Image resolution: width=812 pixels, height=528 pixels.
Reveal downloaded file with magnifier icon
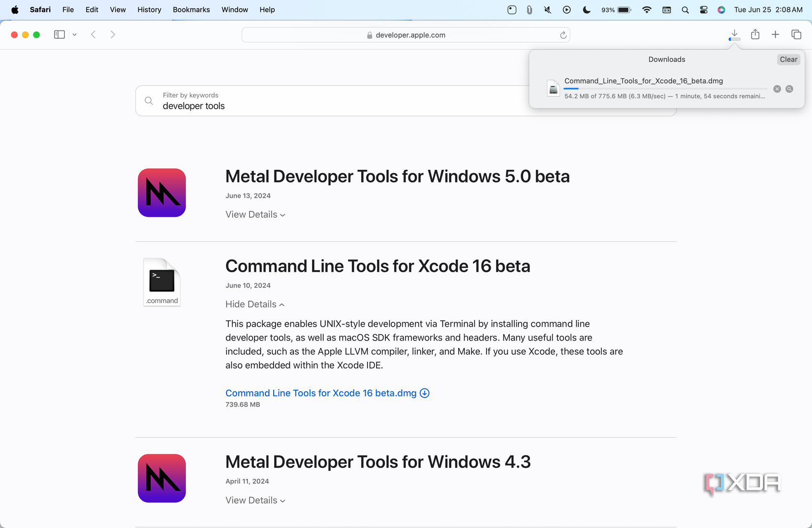click(789, 89)
